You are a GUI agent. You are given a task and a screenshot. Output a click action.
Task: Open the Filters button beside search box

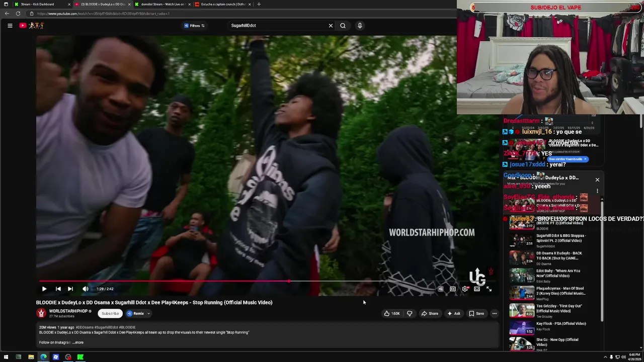(x=194, y=26)
